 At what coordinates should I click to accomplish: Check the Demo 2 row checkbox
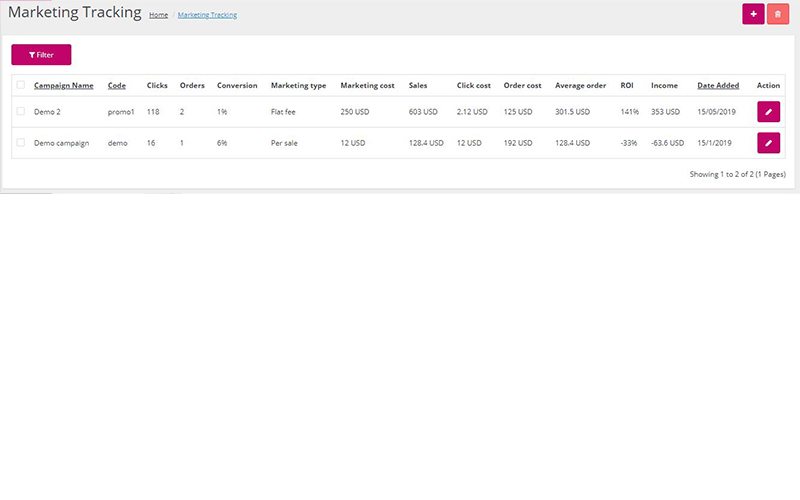[21, 112]
